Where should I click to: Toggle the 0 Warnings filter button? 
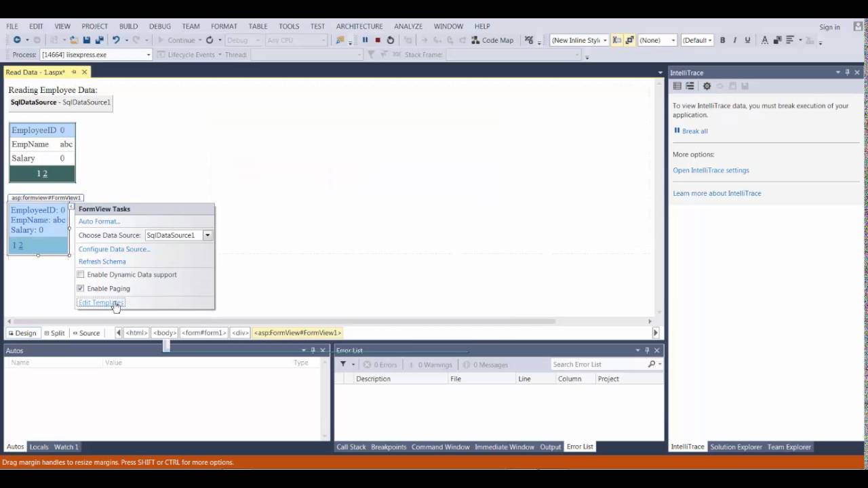430,365
